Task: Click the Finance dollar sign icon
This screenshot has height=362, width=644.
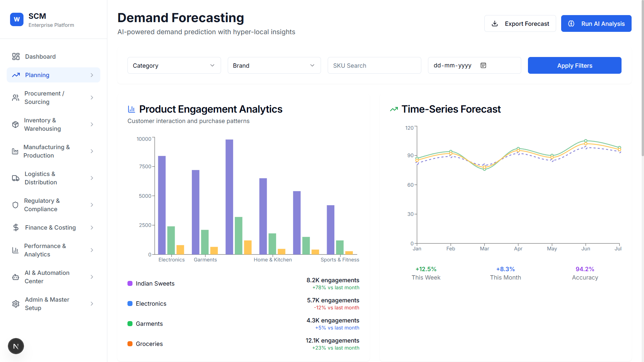Action: (16, 228)
